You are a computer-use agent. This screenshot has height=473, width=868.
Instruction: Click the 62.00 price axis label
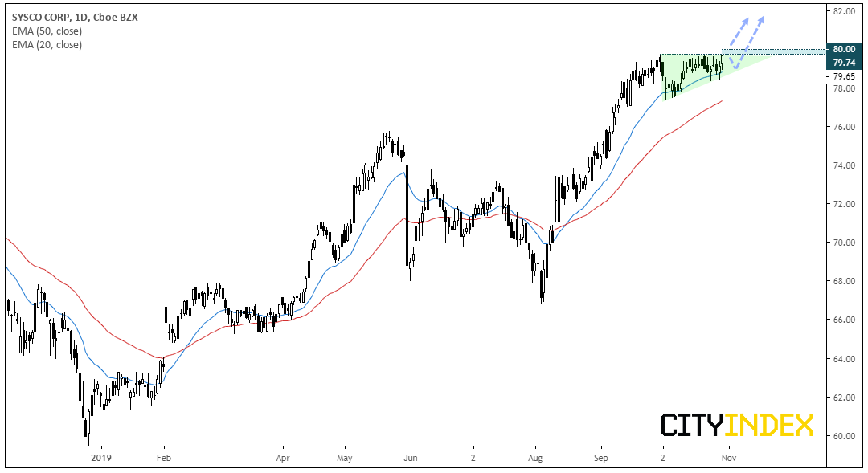click(844, 398)
